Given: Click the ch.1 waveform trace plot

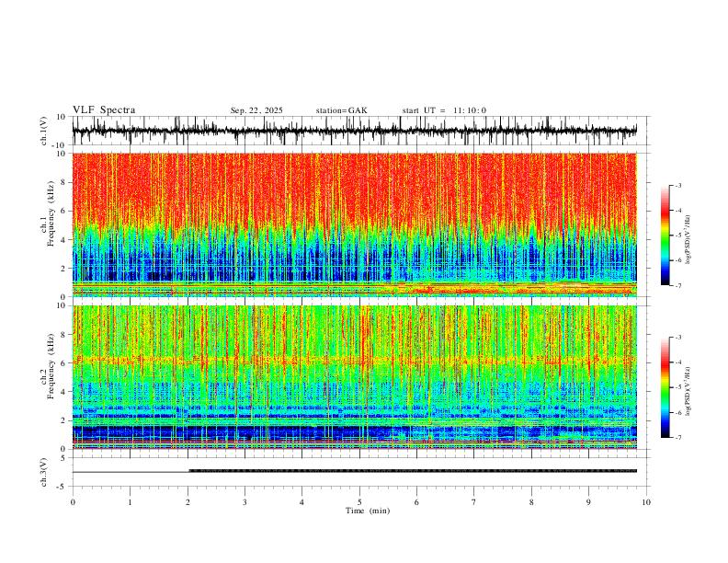Looking at the screenshot, I should coord(355,131).
